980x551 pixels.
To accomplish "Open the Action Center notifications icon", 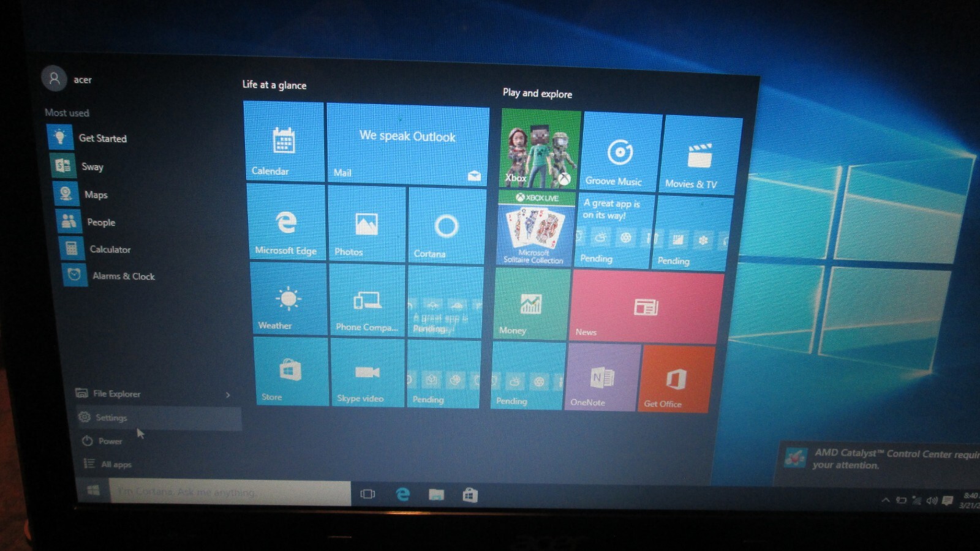I will [x=948, y=501].
